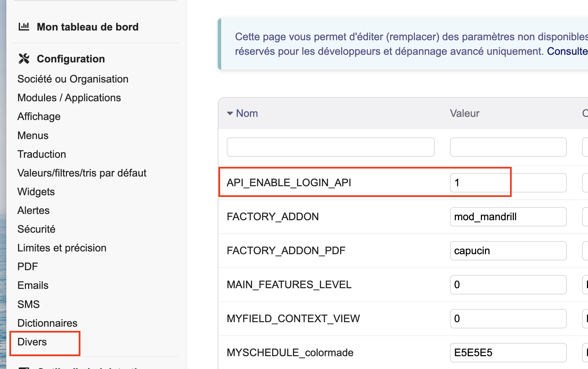The height and width of the screenshot is (369, 588).
Task: Sort by the Valeur column header
Action: pos(465,113)
